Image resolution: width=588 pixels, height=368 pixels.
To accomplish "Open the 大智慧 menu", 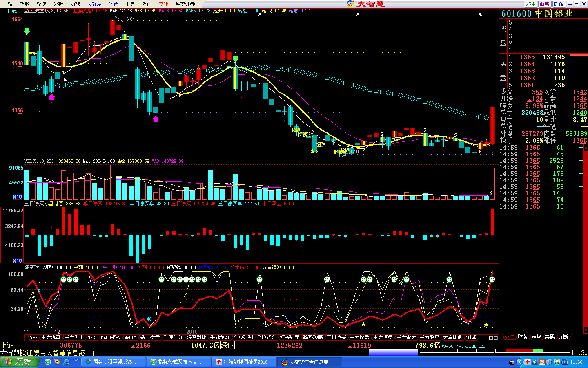I will [x=94, y=4].
